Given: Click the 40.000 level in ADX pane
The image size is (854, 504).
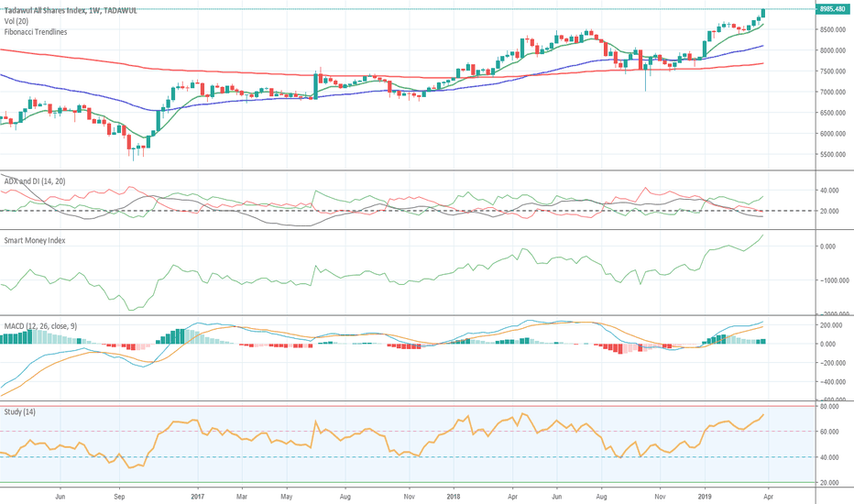Looking at the screenshot, I should (x=829, y=191).
